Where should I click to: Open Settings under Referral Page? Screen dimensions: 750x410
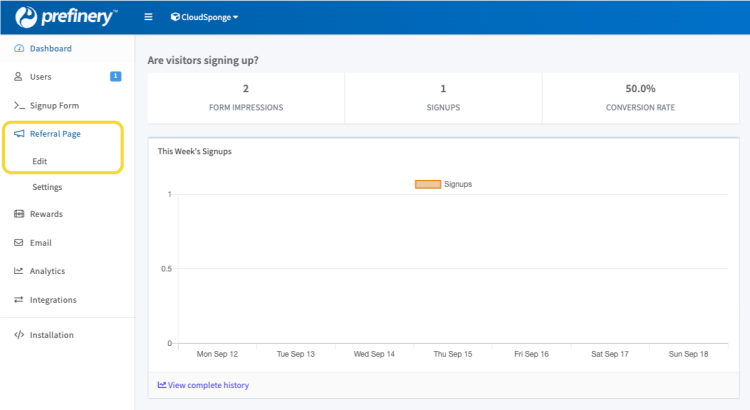pyautogui.click(x=47, y=187)
